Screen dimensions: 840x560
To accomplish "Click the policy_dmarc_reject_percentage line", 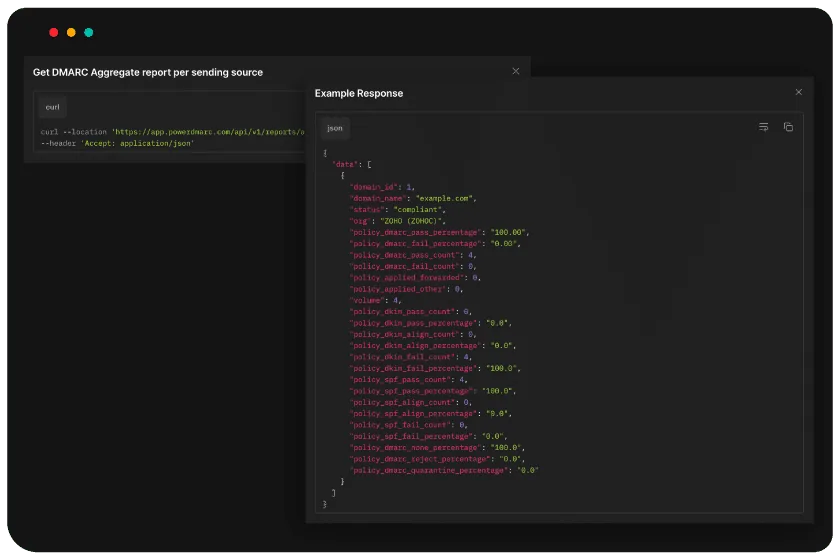I will 437,459.
